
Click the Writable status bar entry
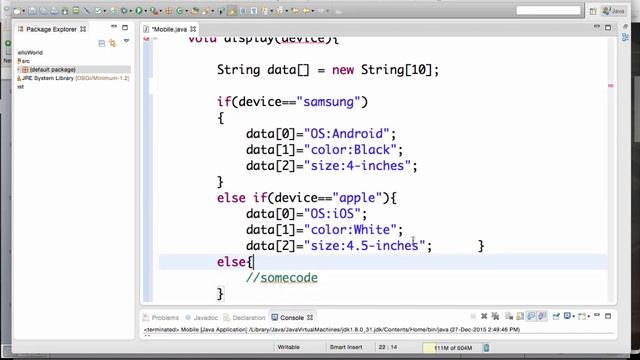[x=288, y=347]
